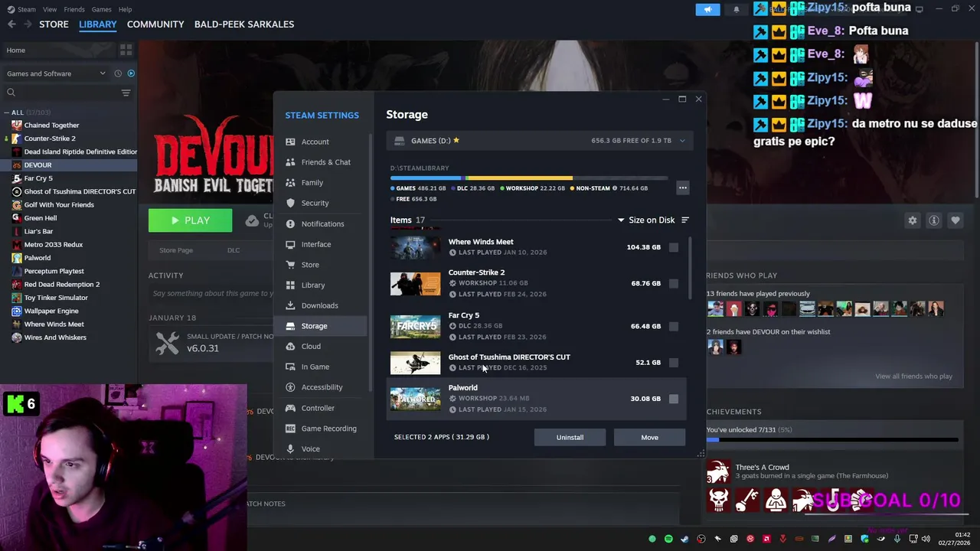Tick the Where Winds Meet checkbox

click(673, 247)
